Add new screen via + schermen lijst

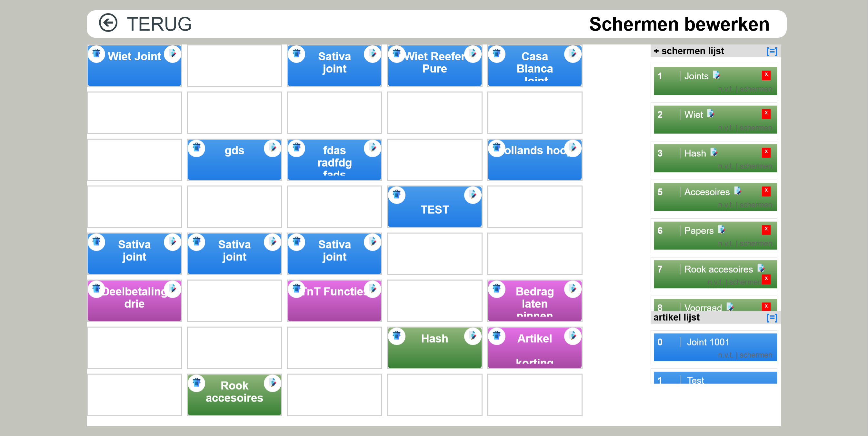point(688,51)
